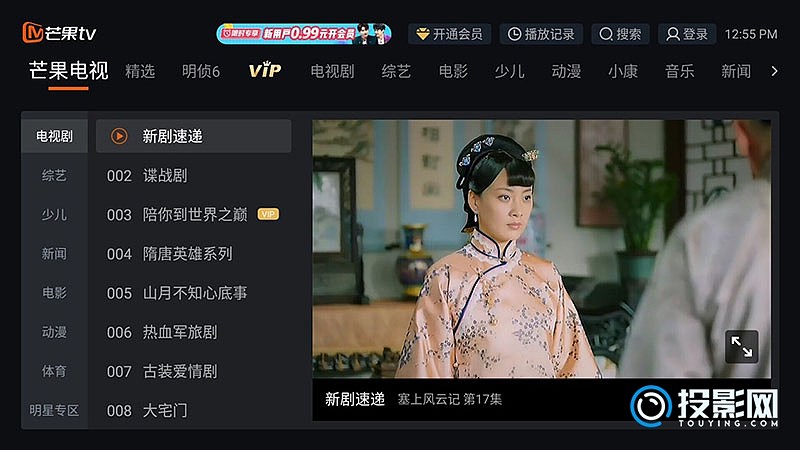Screen dimensions: 800x450
Task: Open the 开通会员 membership diamond button
Action: coord(449,34)
